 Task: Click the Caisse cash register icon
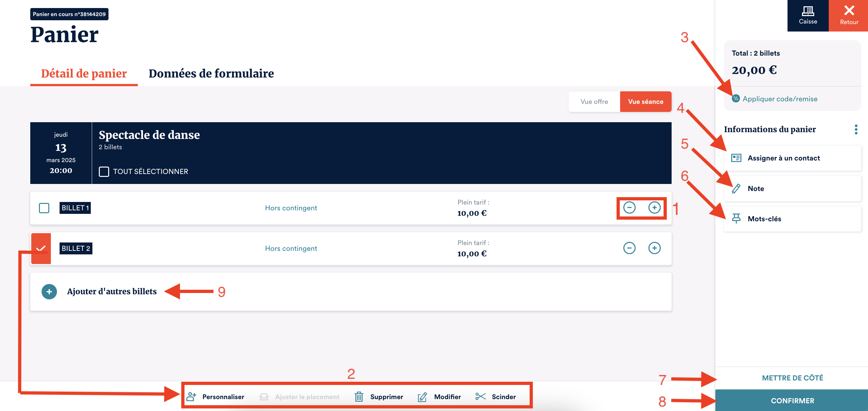pos(808,11)
